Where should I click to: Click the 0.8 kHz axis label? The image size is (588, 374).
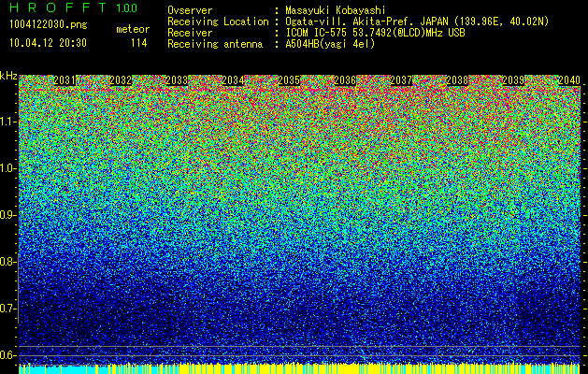7,262
